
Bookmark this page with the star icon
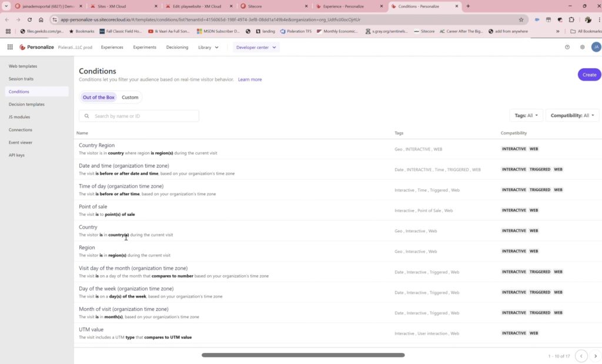[x=521, y=19]
